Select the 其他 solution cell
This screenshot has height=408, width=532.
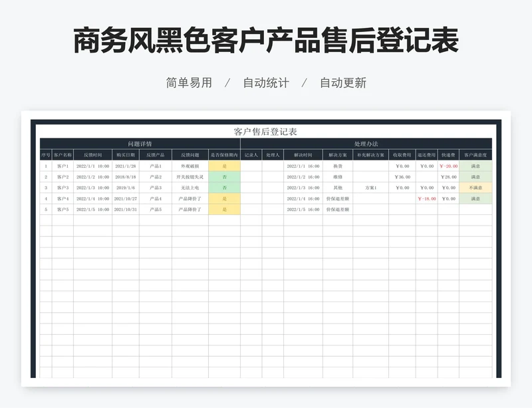click(x=338, y=188)
